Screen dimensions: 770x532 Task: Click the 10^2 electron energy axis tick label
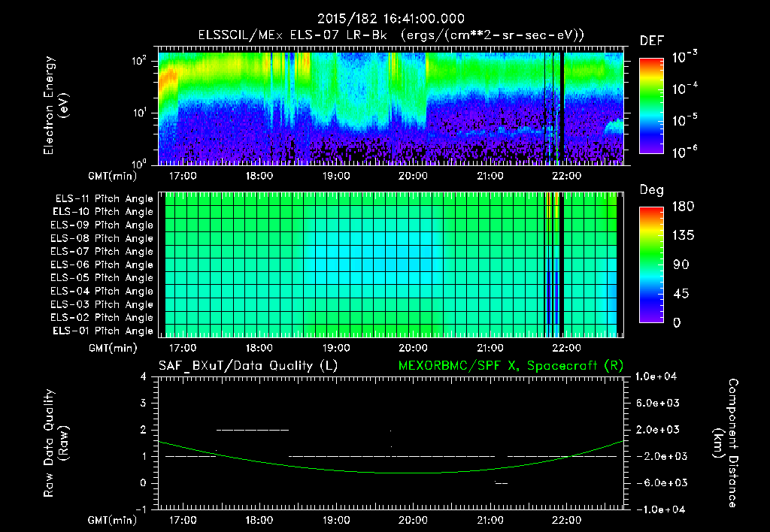139,62
